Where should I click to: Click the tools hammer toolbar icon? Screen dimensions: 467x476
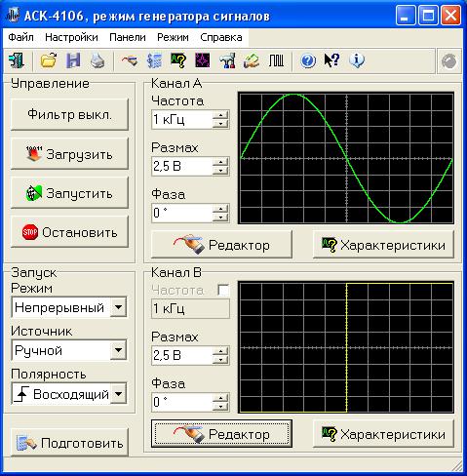pyautogui.click(x=227, y=60)
